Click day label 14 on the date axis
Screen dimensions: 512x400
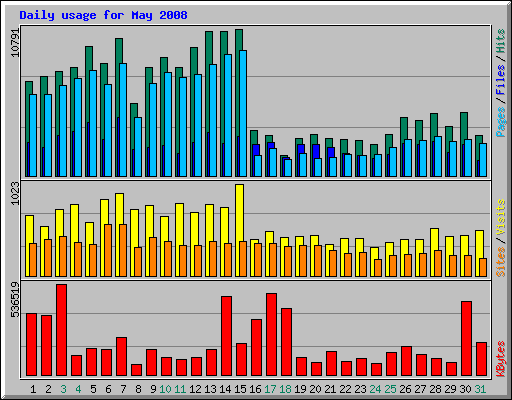coord(225,389)
